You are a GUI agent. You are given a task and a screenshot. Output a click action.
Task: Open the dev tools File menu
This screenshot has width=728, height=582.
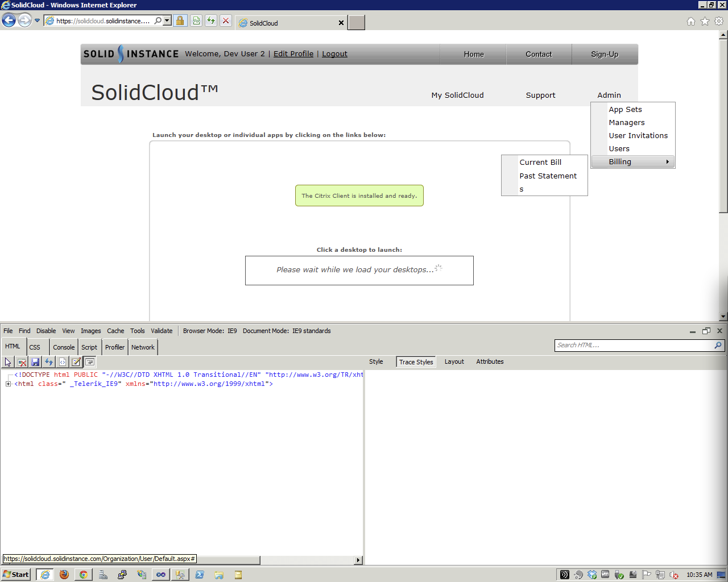click(x=8, y=331)
